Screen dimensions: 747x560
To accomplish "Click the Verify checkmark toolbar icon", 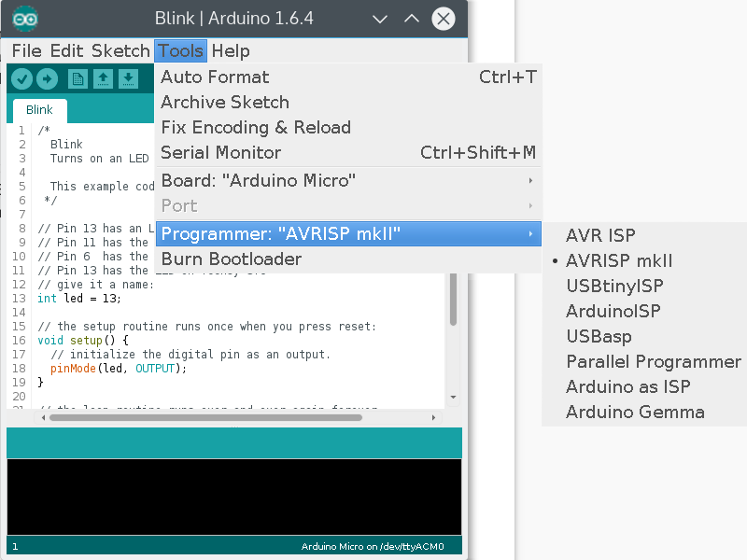I will point(21,79).
